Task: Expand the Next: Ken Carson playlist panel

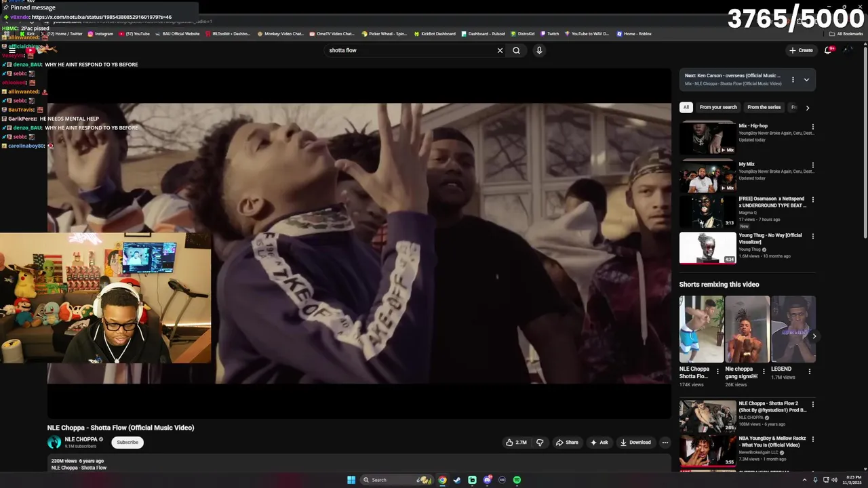Action: pyautogui.click(x=806, y=79)
